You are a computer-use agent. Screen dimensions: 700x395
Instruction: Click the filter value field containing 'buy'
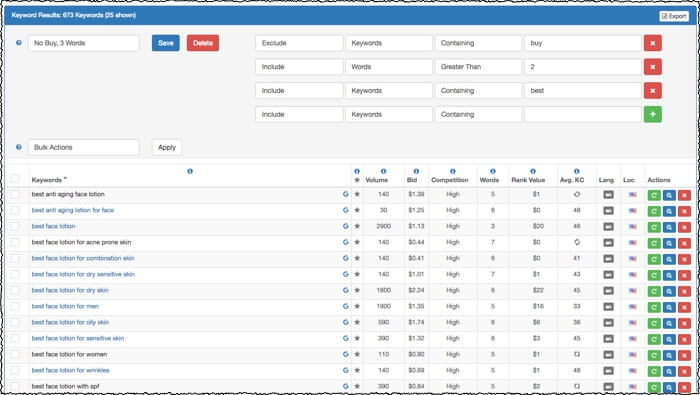(x=583, y=43)
